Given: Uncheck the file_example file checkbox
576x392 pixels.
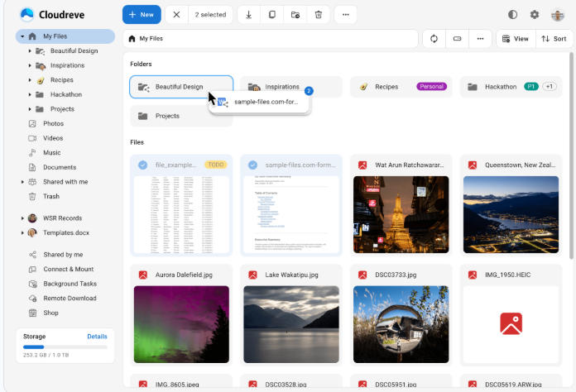Looking at the screenshot, I should tap(143, 165).
